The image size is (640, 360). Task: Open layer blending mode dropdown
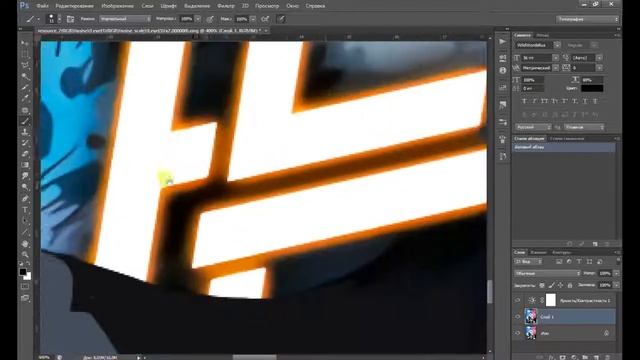pos(547,273)
